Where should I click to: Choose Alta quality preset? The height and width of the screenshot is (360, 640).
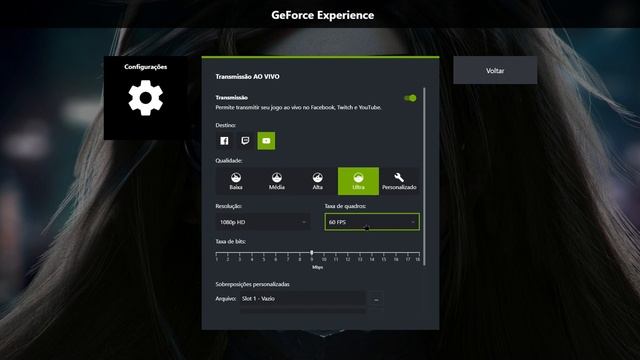318,181
